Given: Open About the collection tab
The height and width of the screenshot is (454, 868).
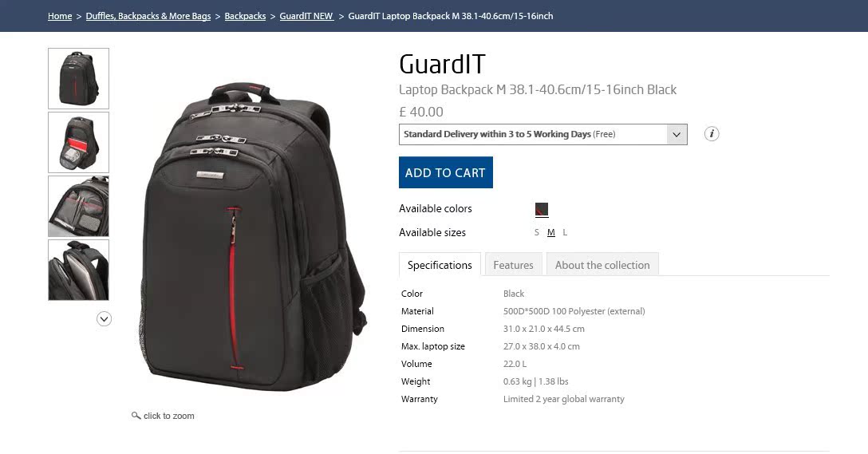Looking at the screenshot, I should pos(602,265).
